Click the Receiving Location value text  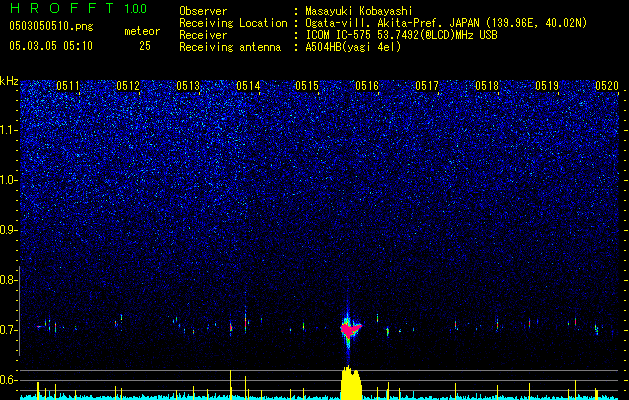coord(446,23)
